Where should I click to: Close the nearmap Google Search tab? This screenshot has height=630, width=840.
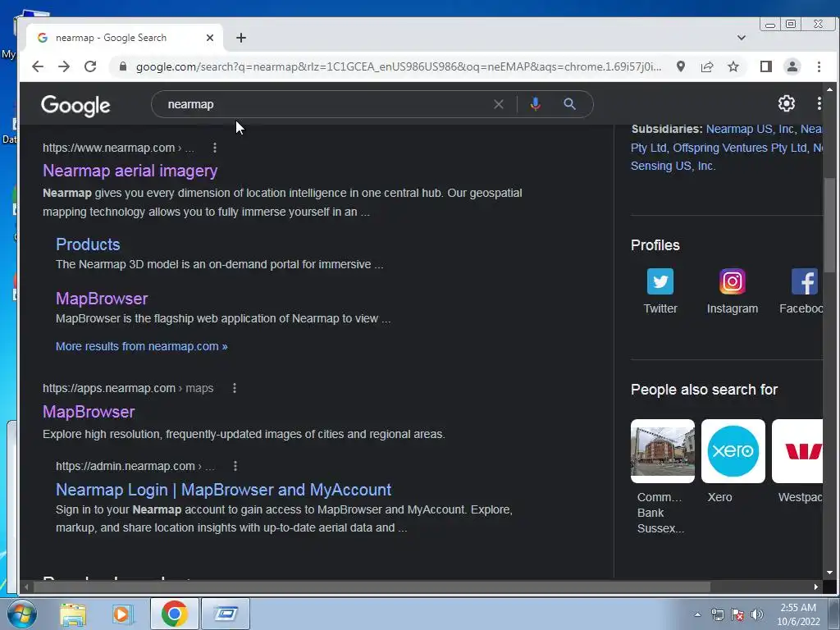click(210, 38)
